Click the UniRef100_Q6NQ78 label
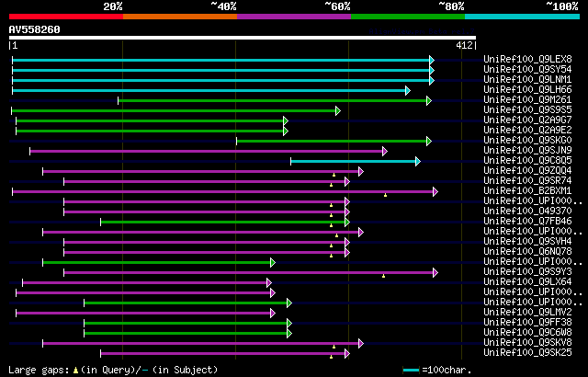The image size is (588, 377). click(x=527, y=252)
